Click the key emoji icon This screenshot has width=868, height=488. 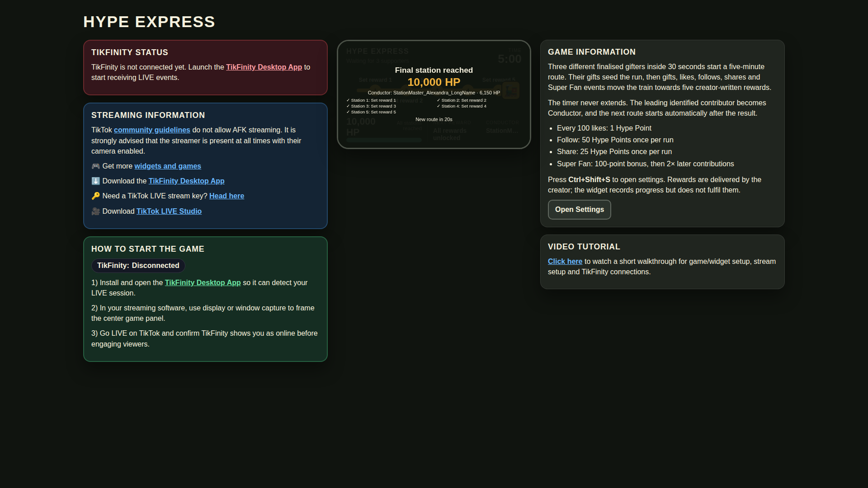pos(95,196)
